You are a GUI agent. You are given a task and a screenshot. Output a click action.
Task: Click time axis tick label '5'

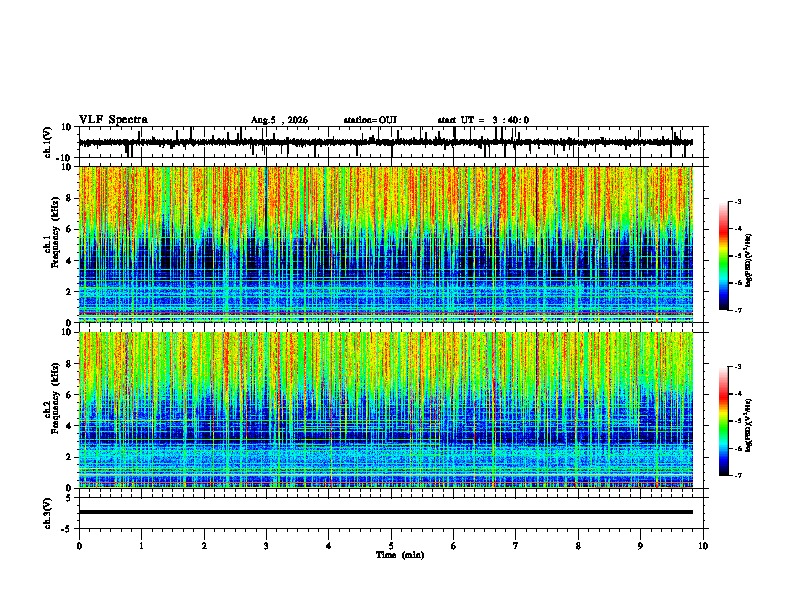pos(391,546)
